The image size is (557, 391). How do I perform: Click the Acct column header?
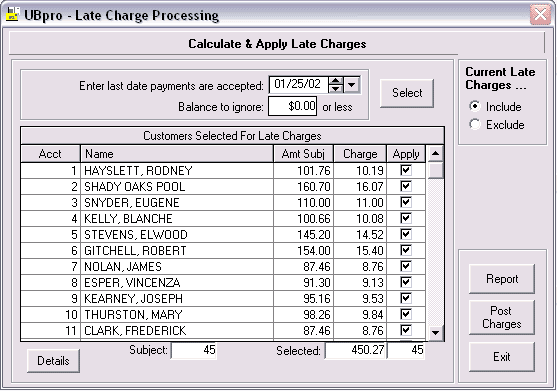pos(50,154)
